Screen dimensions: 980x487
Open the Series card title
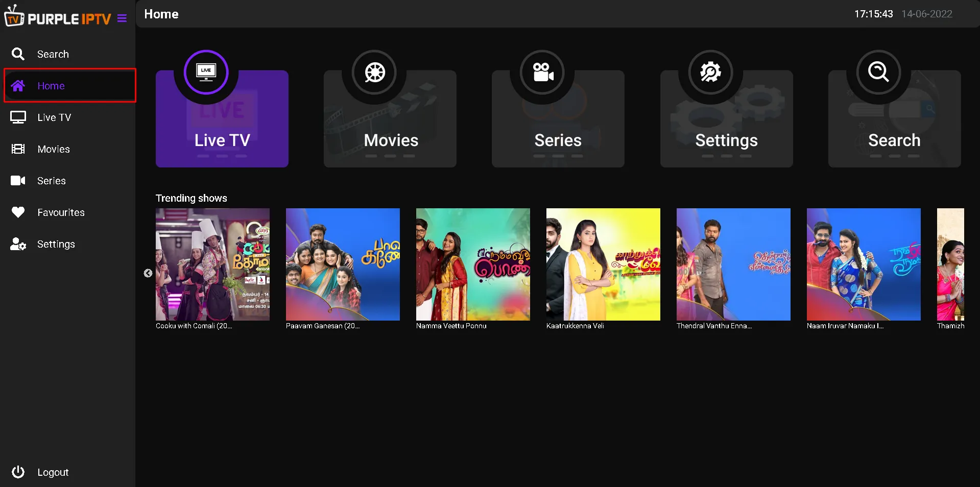[558, 140]
